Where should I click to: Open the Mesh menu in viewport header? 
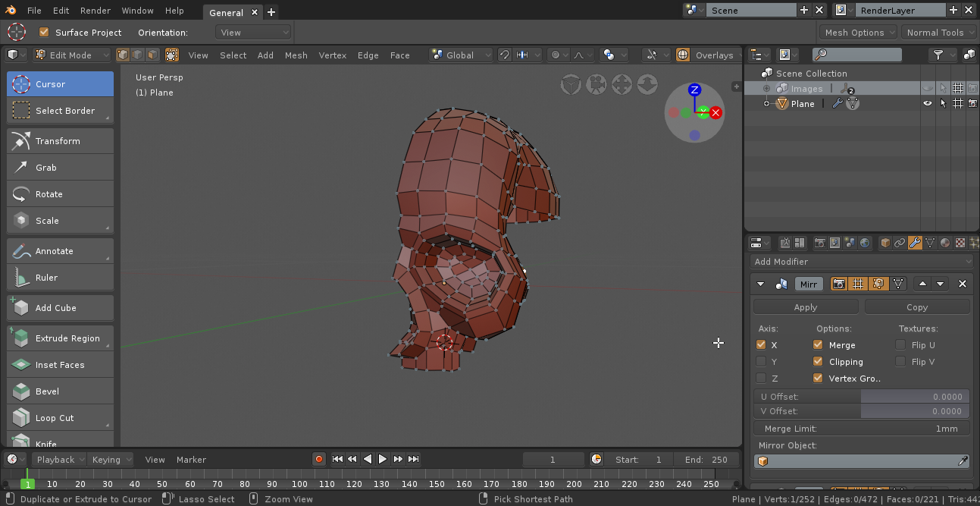click(x=296, y=55)
